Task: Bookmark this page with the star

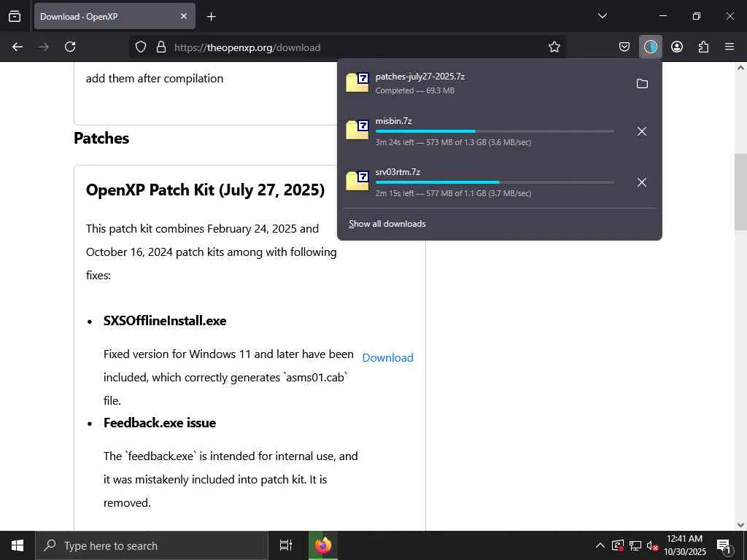Action: 554,47
